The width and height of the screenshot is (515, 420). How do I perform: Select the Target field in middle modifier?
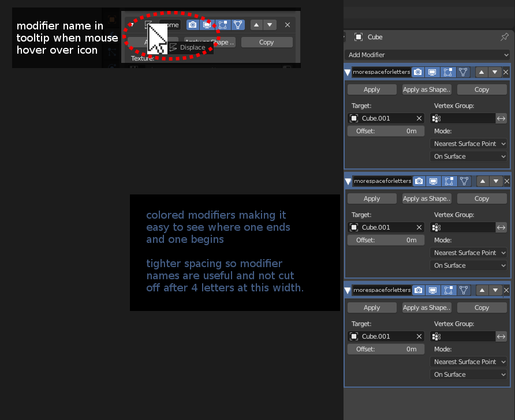tap(386, 227)
